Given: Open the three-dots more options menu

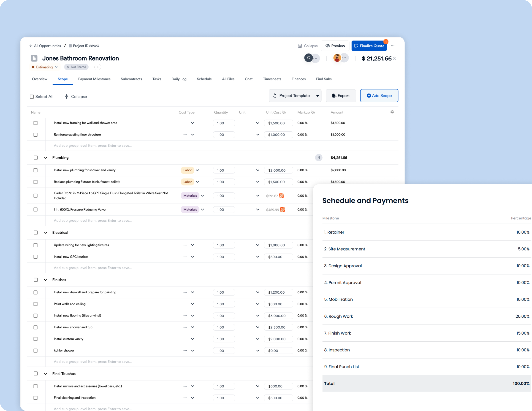Looking at the screenshot, I should [x=393, y=46].
